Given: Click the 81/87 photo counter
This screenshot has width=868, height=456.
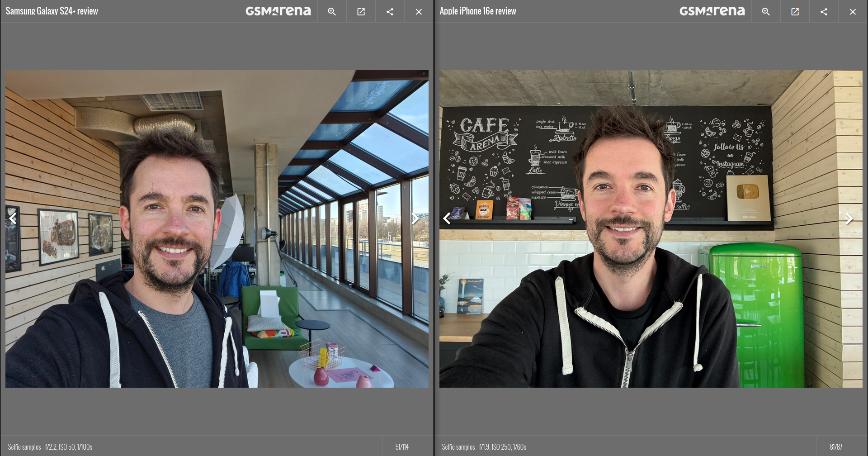Looking at the screenshot, I should [836, 447].
